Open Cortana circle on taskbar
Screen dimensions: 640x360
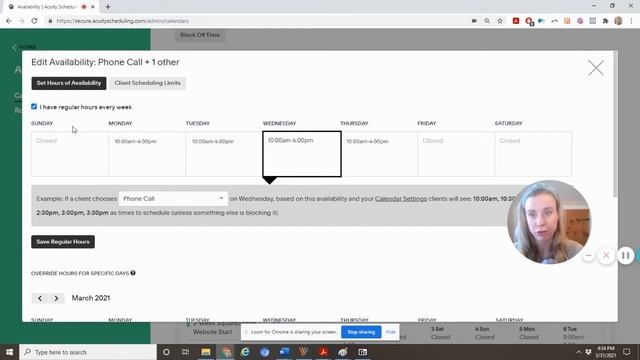pos(166,352)
